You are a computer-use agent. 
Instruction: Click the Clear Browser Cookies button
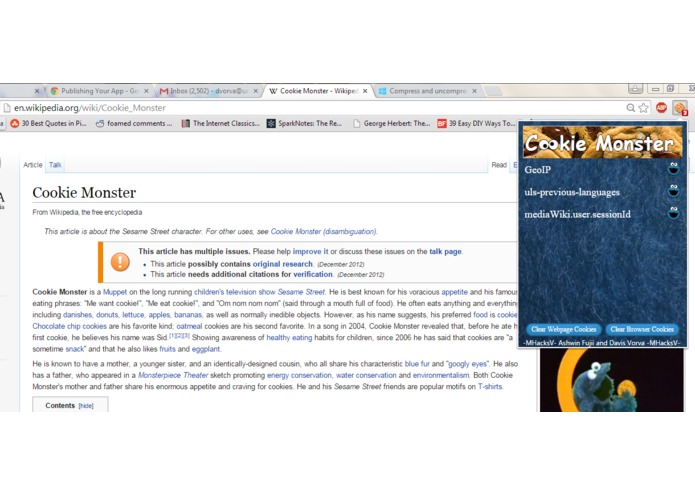642,329
